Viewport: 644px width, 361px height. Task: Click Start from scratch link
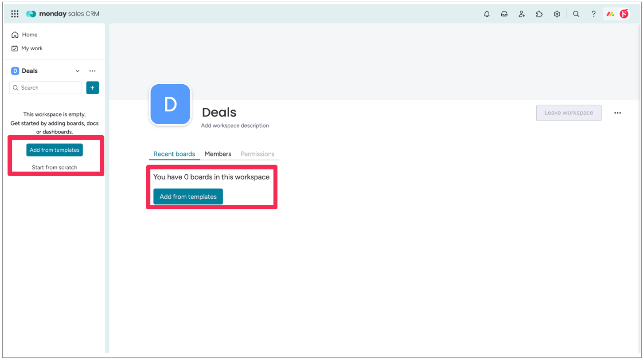[55, 167]
